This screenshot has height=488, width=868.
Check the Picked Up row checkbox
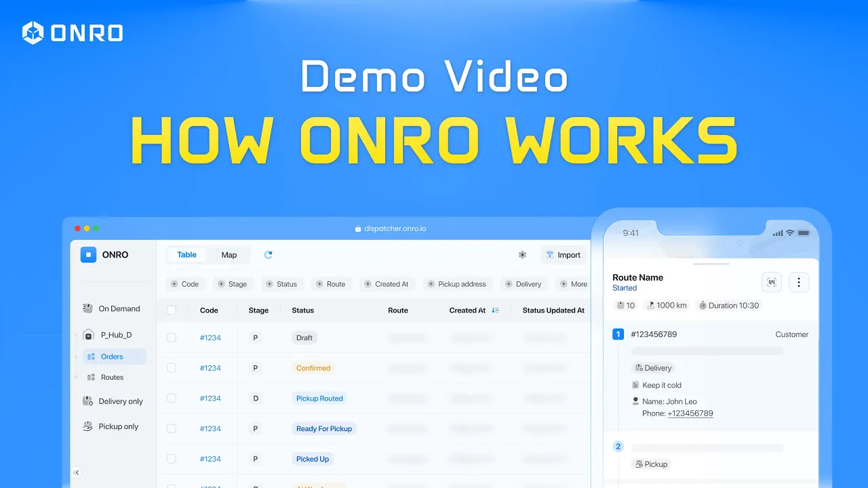pyautogui.click(x=172, y=459)
